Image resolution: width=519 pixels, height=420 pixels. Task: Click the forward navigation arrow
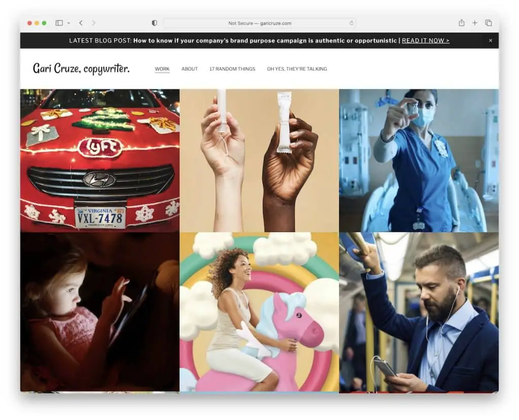(x=94, y=23)
